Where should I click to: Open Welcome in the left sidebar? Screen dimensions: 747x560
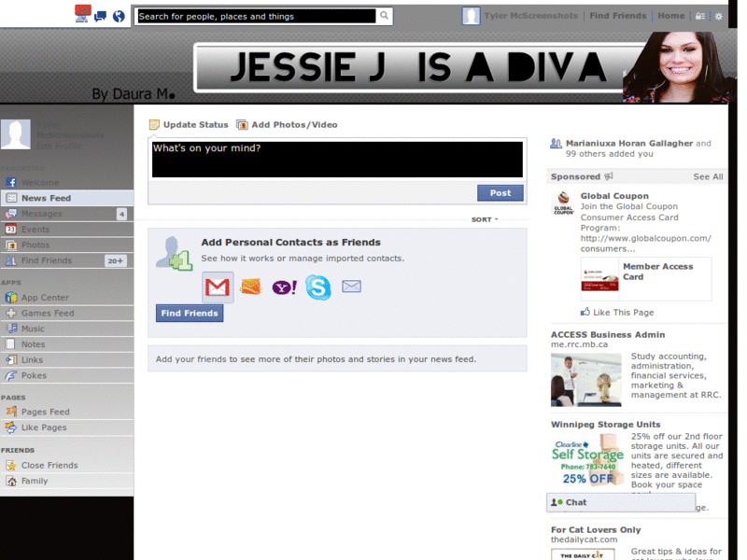pyautogui.click(x=66, y=182)
